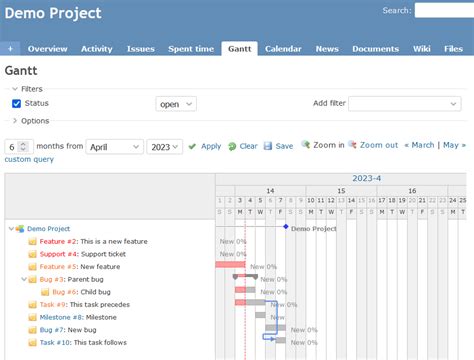
Task: Click the Zoom in magnifier icon
Action: pyautogui.click(x=306, y=144)
